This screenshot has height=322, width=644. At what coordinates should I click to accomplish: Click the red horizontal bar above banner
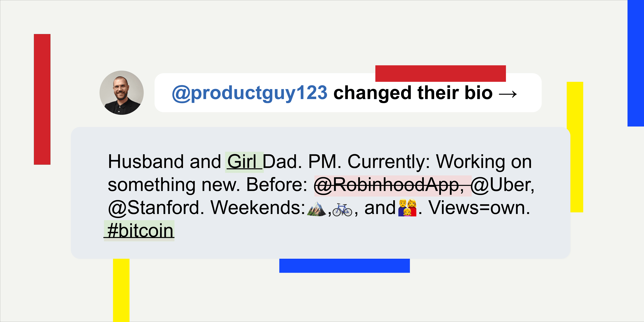click(441, 73)
